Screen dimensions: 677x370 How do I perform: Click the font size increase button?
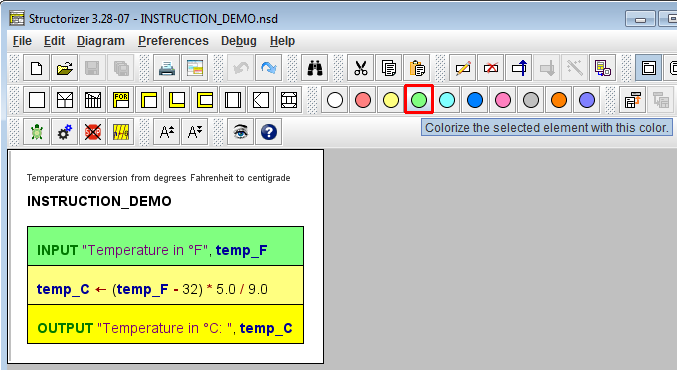click(167, 132)
